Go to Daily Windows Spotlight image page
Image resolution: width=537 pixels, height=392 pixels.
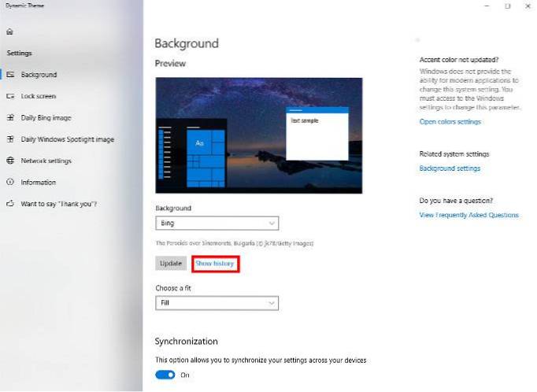tap(67, 139)
